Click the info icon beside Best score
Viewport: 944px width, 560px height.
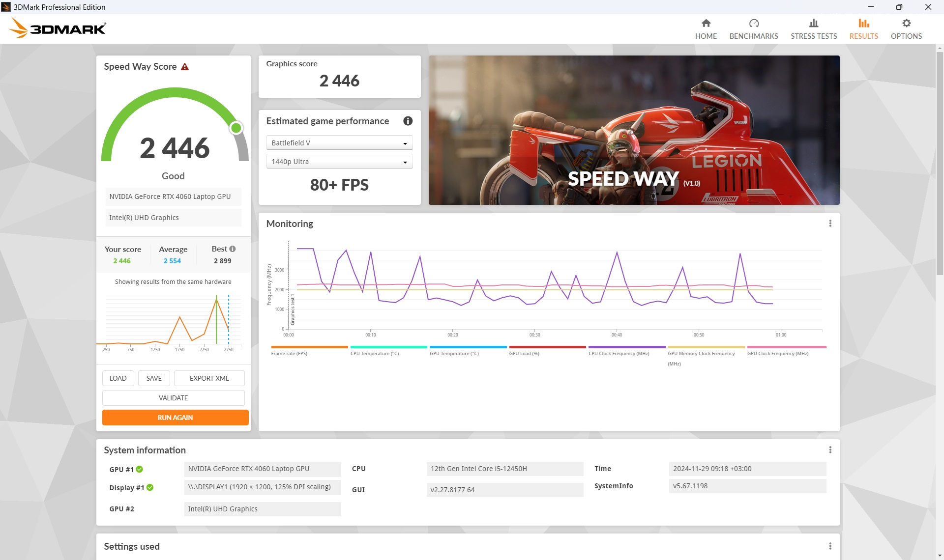[233, 249]
